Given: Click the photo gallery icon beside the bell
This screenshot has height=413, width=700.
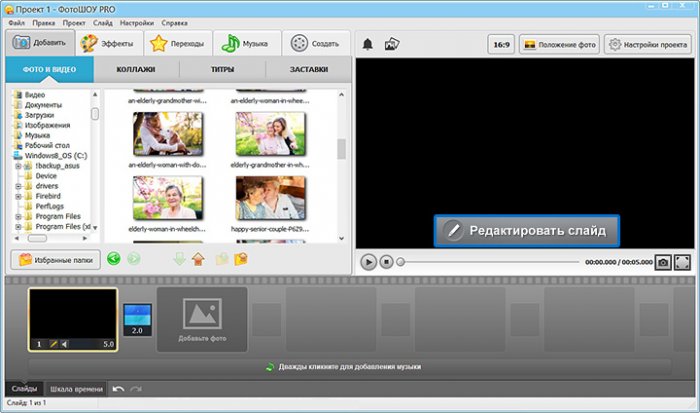Looking at the screenshot, I should pos(392,44).
